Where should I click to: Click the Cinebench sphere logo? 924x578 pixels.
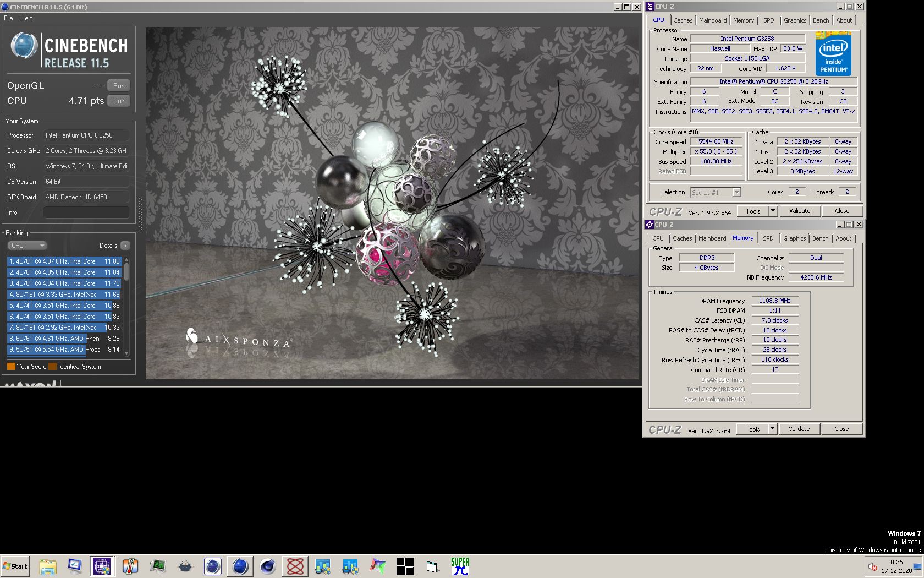24,46
